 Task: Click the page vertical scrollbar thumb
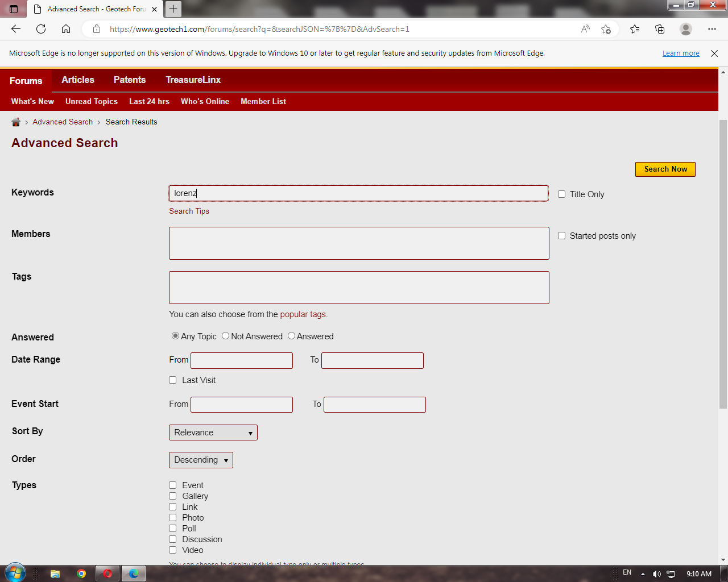click(723, 264)
